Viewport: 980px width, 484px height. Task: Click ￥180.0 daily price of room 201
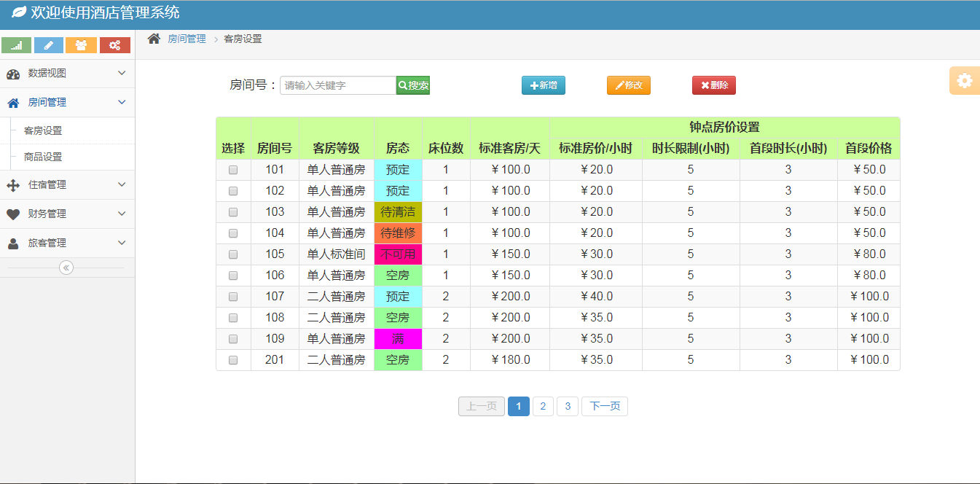tap(510, 360)
